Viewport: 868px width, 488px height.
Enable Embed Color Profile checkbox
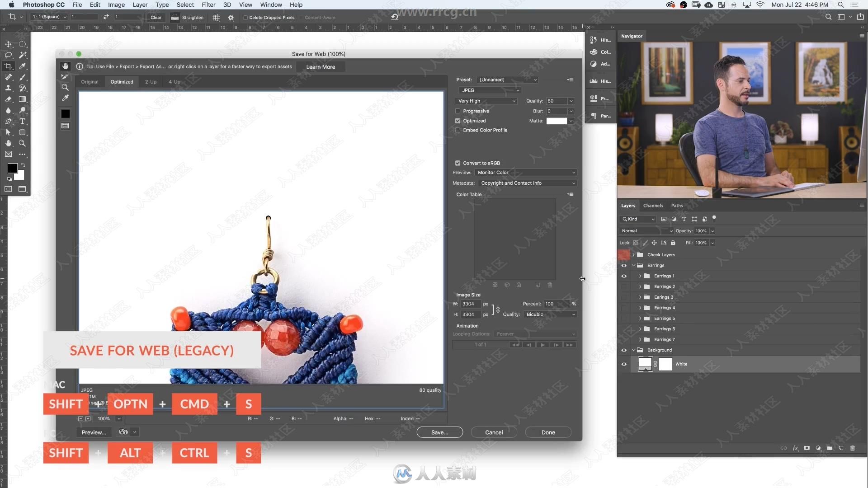[x=458, y=130]
